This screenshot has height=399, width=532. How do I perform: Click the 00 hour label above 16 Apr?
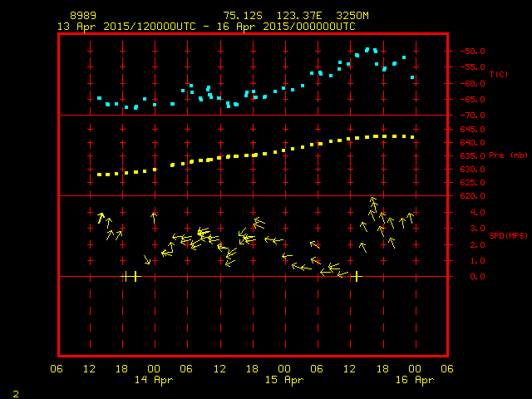415,369
